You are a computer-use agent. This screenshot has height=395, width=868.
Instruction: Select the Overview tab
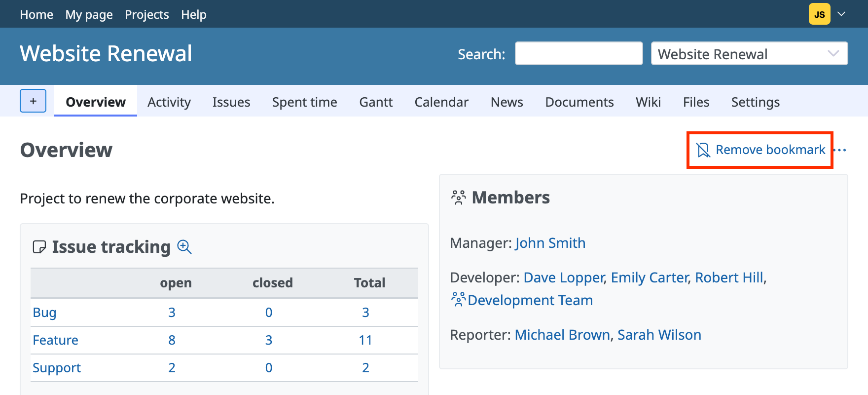(96, 102)
